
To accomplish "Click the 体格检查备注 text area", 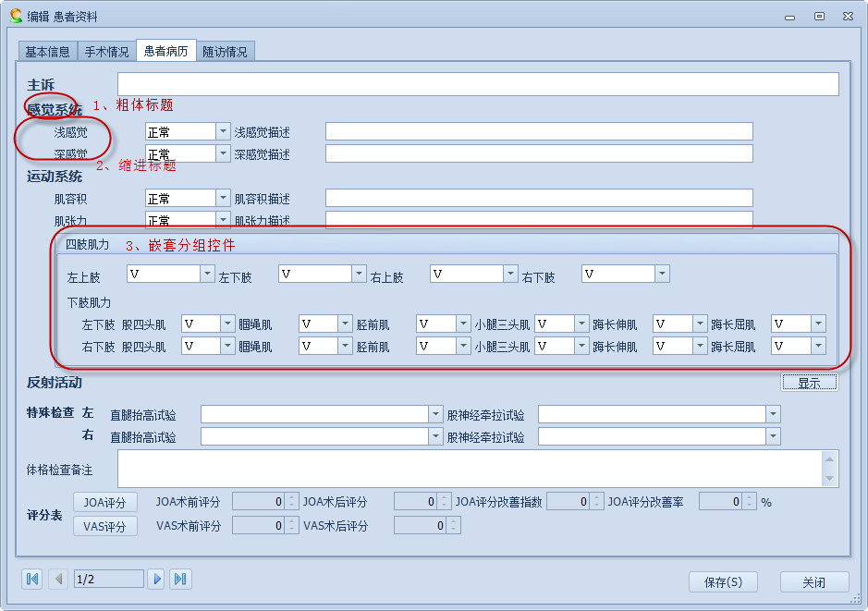I will (x=478, y=469).
